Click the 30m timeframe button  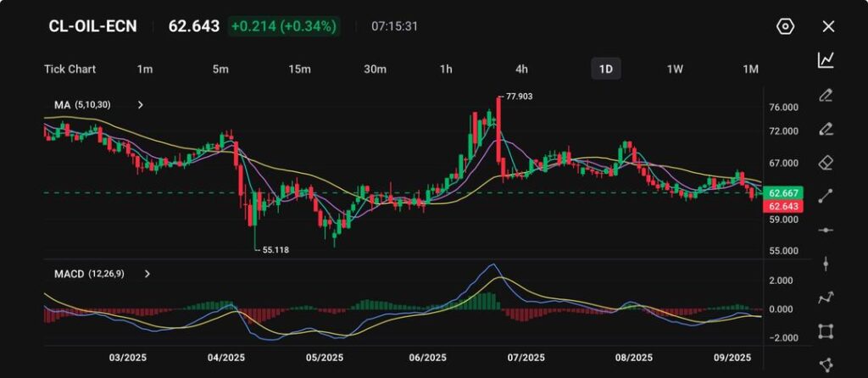[376, 69]
